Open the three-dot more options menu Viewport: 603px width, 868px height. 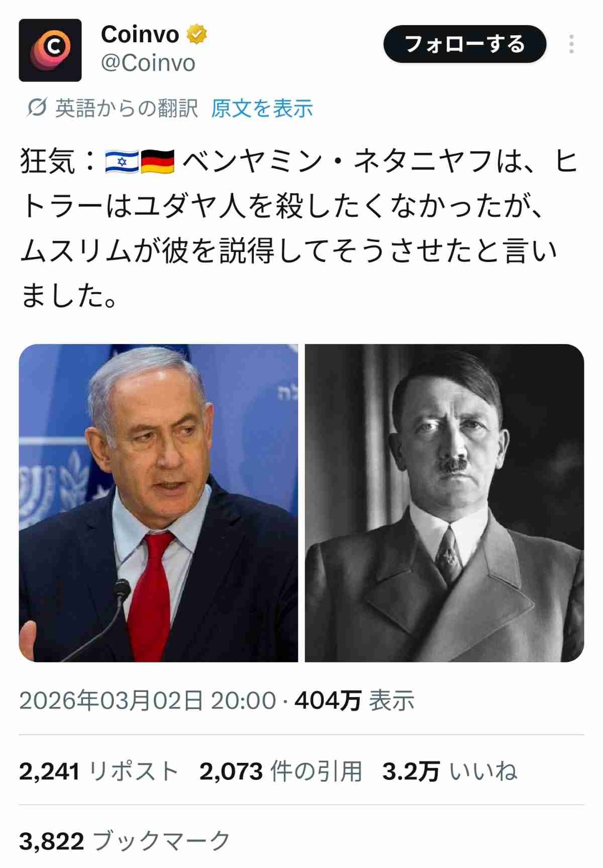point(571,44)
